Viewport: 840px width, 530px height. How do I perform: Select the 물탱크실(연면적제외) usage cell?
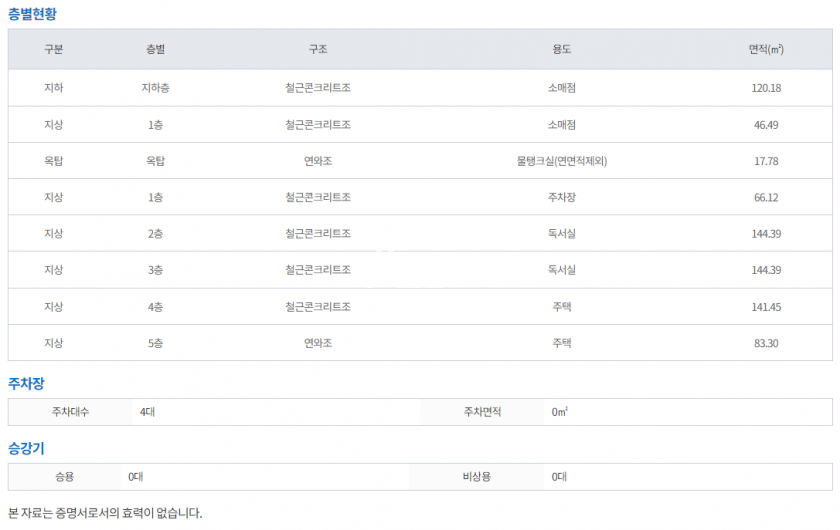(562, 161)
